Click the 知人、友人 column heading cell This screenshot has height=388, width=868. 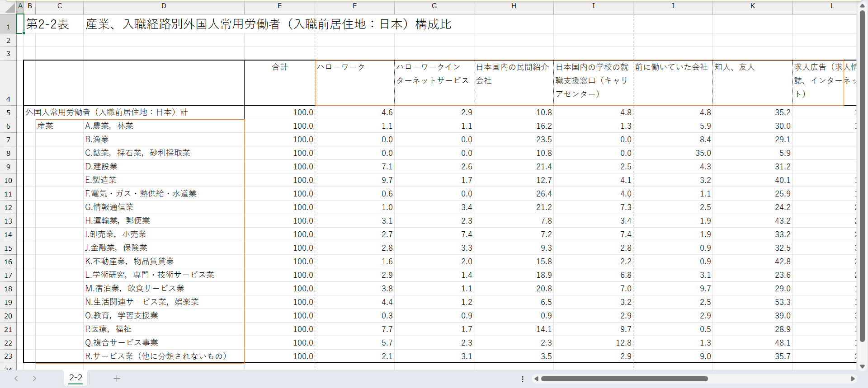[752, 83]
